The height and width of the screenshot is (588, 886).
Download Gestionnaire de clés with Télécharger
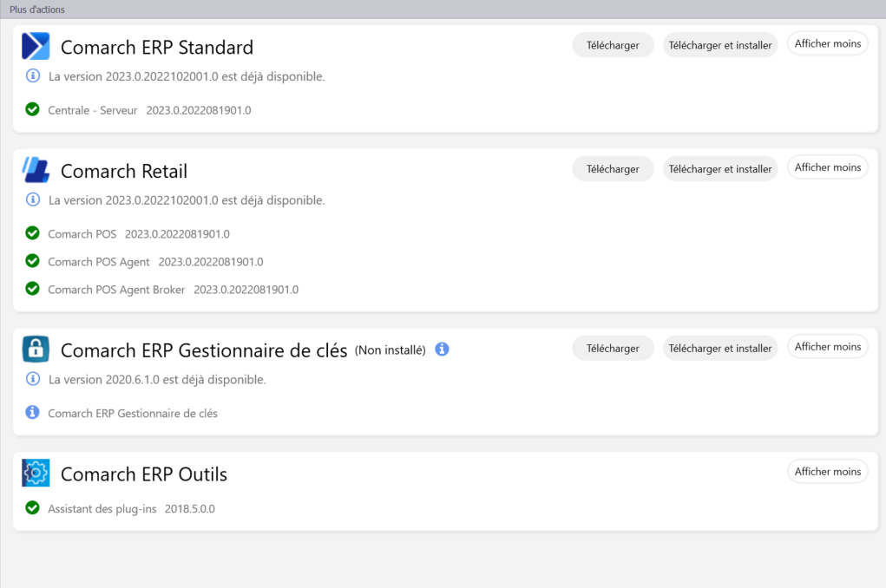click(613, 349)
